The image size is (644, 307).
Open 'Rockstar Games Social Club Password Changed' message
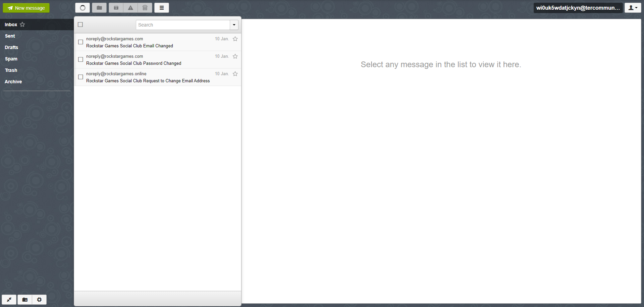point(158,60)
